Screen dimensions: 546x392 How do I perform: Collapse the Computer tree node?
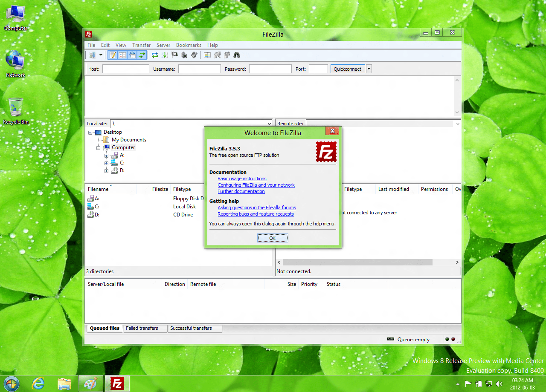99,148
